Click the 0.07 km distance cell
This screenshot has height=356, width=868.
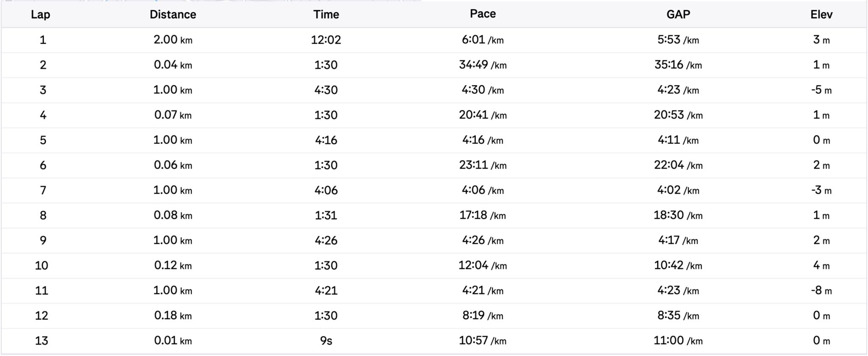pos(173,115)
